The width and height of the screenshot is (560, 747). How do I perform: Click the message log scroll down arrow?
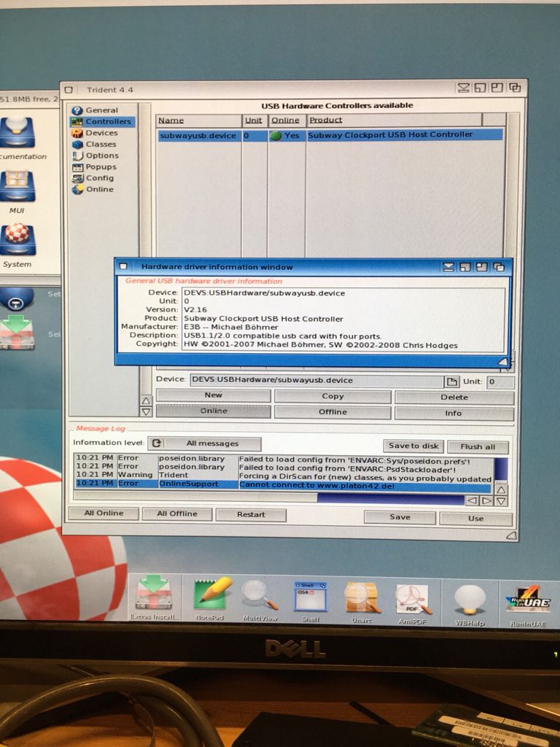click(x=501, y=501)
